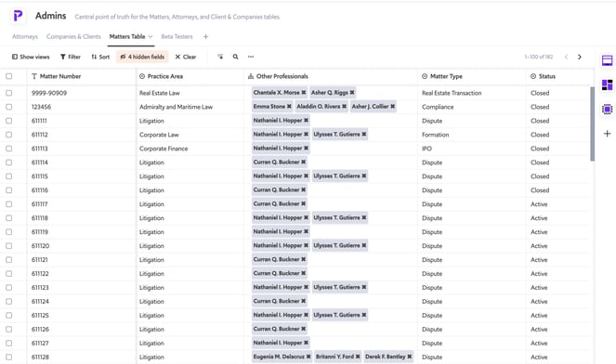Open the more options ellipsis menu
Viewport: 616px width, 364px height.
(x=251, y=57)
